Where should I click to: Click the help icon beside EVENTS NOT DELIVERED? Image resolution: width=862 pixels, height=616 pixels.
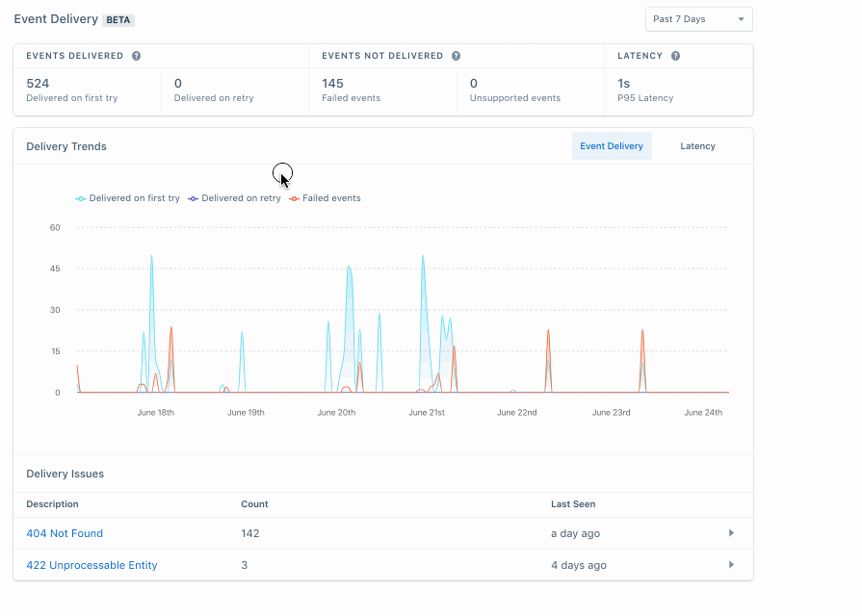456,56
